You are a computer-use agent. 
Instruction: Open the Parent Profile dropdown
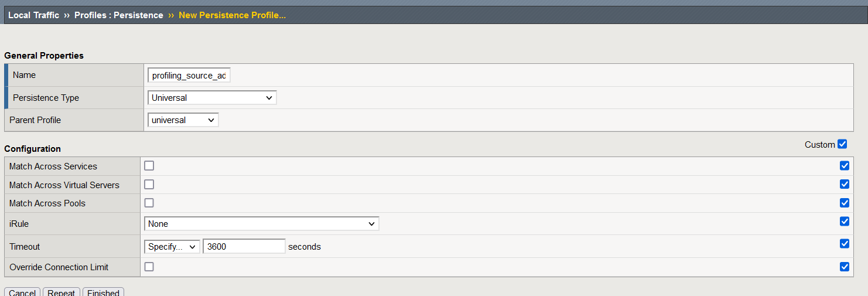183,120
